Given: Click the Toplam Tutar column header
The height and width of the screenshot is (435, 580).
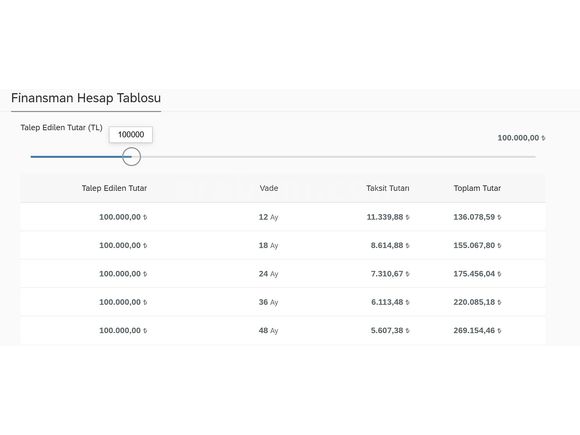Looking at the screenshot, I should (x=477, y=188).
